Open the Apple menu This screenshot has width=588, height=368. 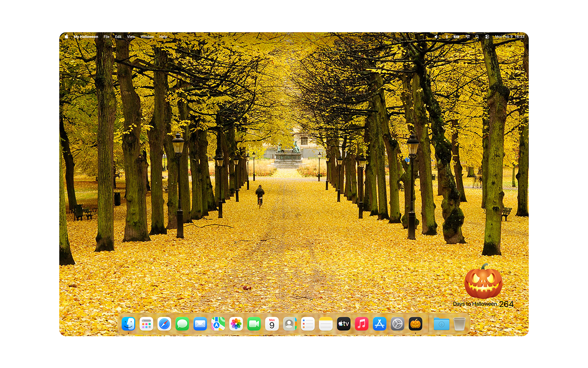tap(66, 37)
